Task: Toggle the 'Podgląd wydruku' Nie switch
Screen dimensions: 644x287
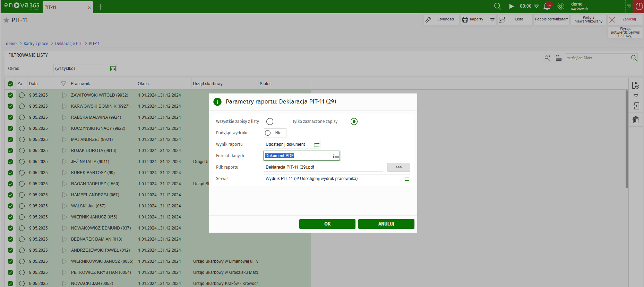Action: click(268, 133)
